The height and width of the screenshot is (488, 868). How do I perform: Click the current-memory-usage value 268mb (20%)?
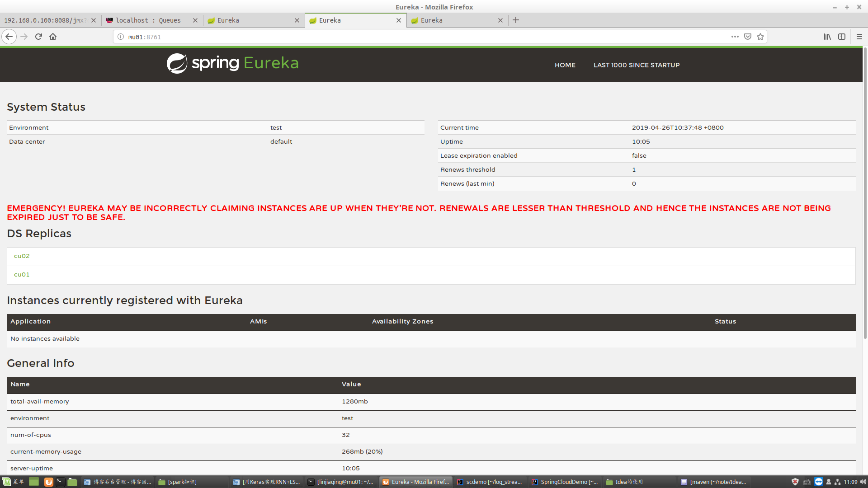pos(362,451)
